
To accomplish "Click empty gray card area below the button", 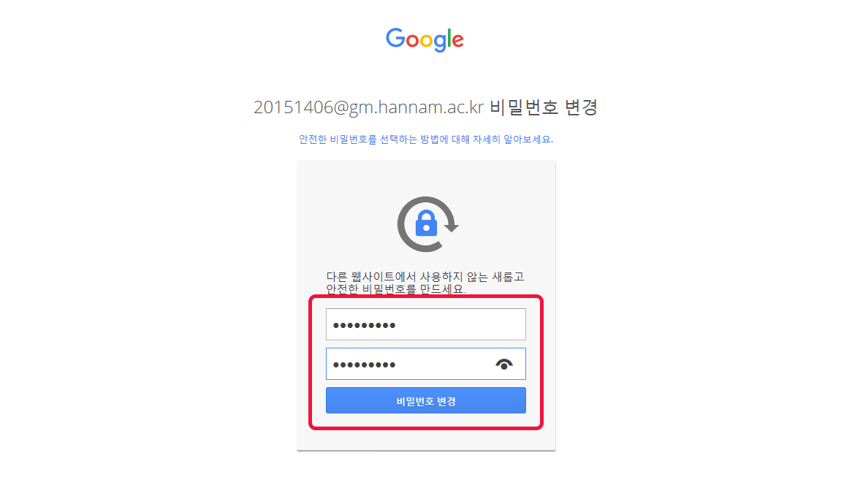I will pos(426,440).
